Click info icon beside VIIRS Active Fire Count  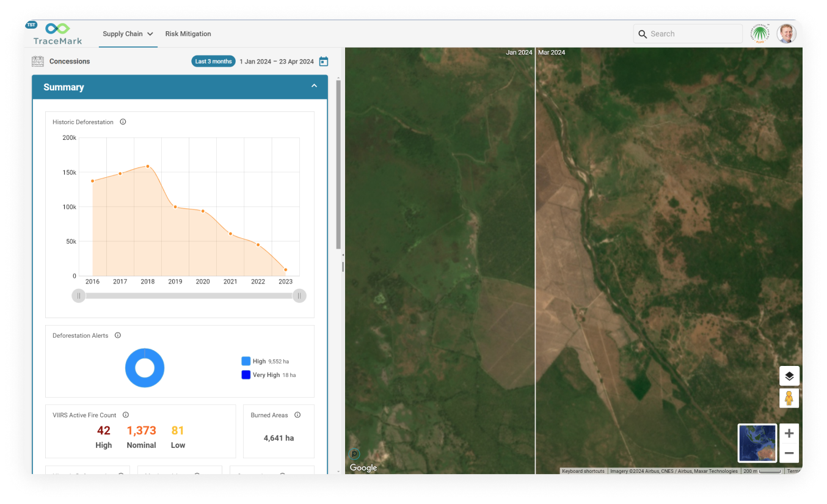pyautogui.click(x=125, y=415)
